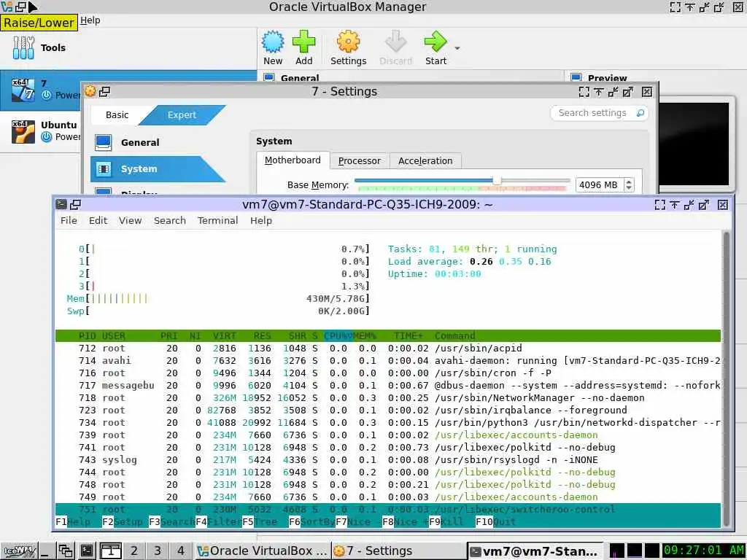Click the Base Memory value field
747x560 pixels.
599,184
